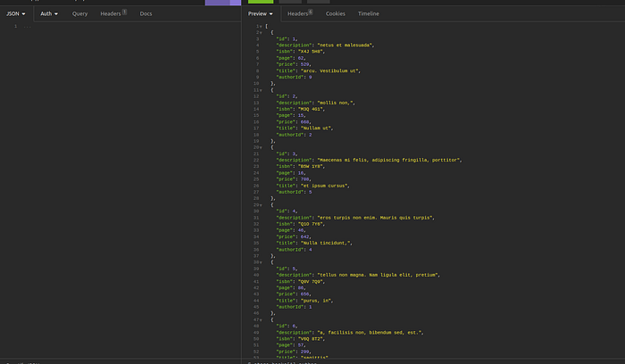This screenshot has width=625, height=364.
Task: Click the "X4J 5H8" isbn value
Action: 311,52
